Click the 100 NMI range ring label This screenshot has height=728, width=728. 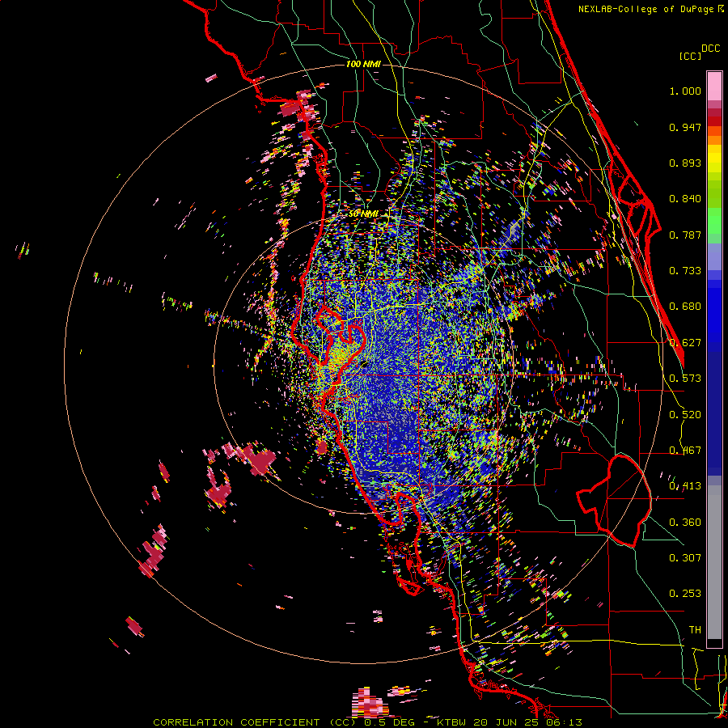(363, 64)
